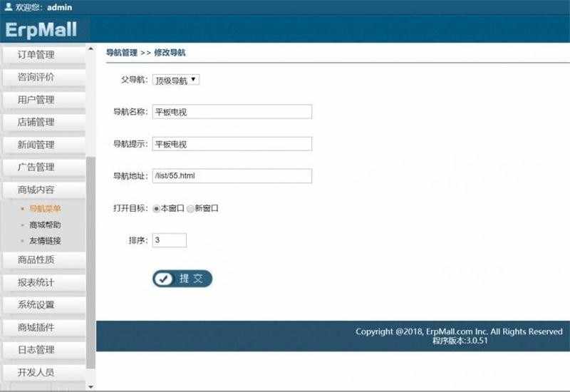
Task: Click the 提交 submit button
Action: pos(182,279)
